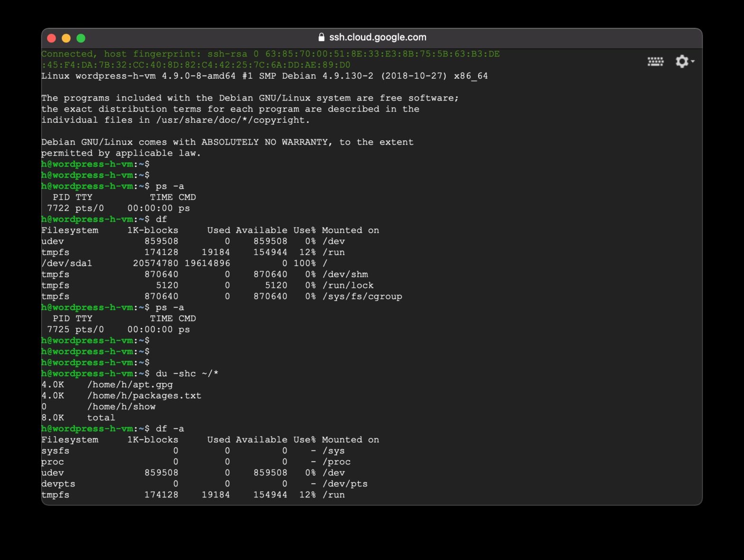The image size is (744, 560).
Task: Open the on-screen keyboard icon
Action: [x=655, y=62]
